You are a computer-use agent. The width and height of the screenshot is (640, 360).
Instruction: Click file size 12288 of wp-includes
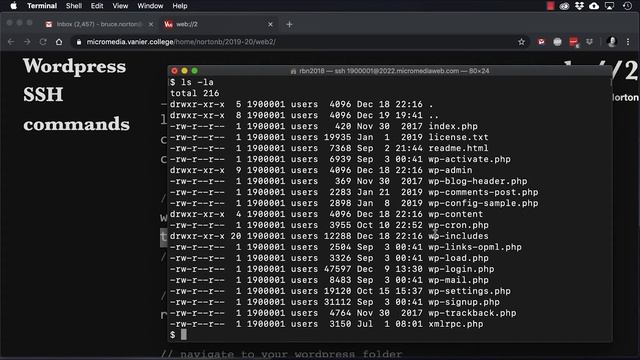click(338, 236)
